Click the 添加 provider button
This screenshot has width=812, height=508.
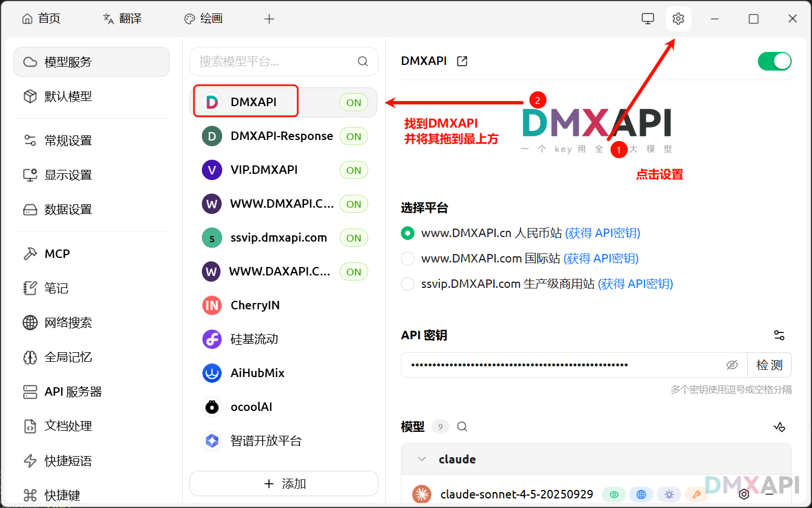284,484
